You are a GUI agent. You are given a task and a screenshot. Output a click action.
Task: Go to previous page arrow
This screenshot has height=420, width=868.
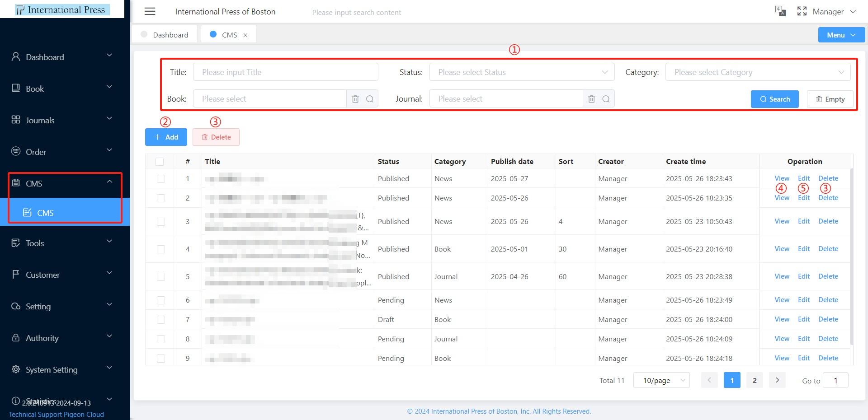709,380
